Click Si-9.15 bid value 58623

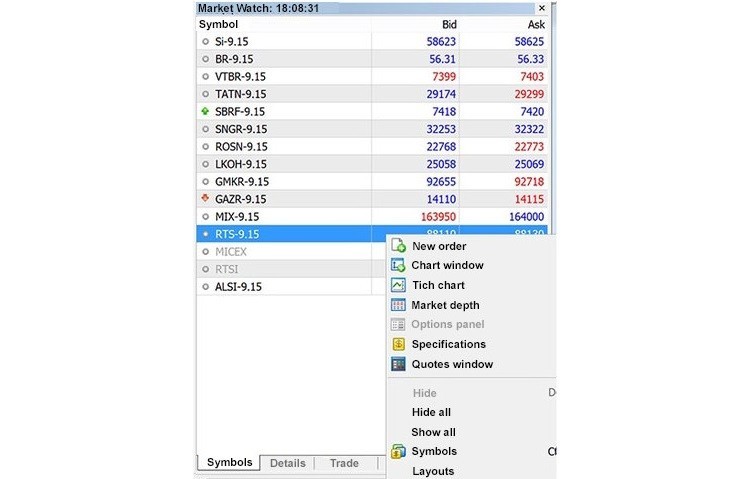[x=441, y=42]
